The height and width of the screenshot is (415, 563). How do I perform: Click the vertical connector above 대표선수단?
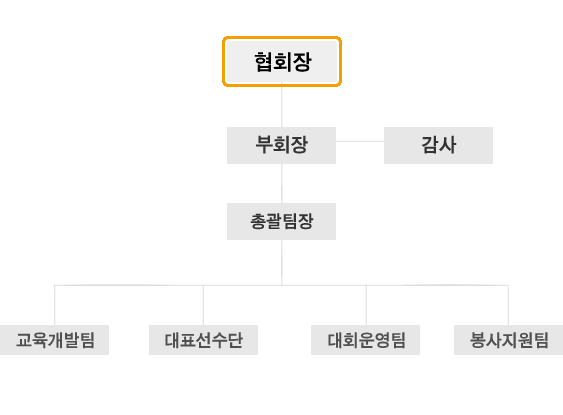[x=204, y=305]
